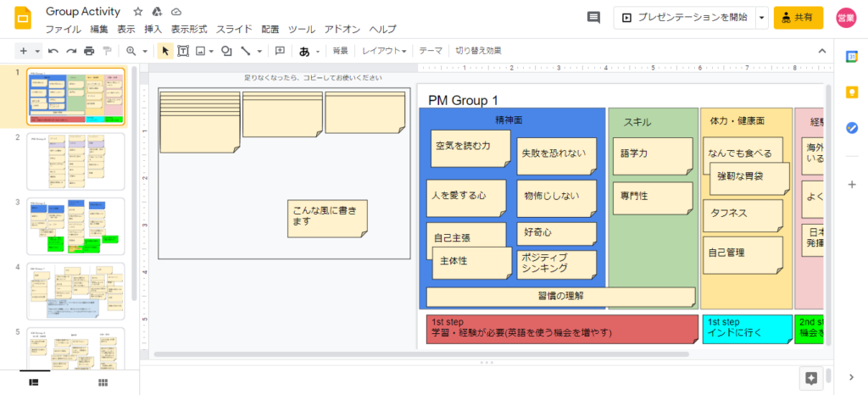The width and height of the screenshot is (868, 395).
Task: Choose the select arrow cursor tool
Action: (x=164, y=51)
